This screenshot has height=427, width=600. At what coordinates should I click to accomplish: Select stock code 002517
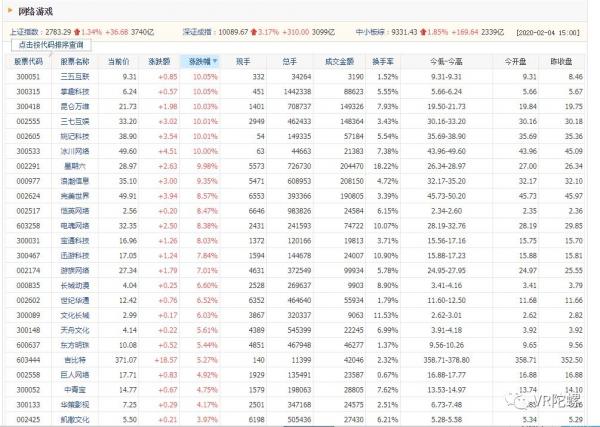tap(28, 211)
